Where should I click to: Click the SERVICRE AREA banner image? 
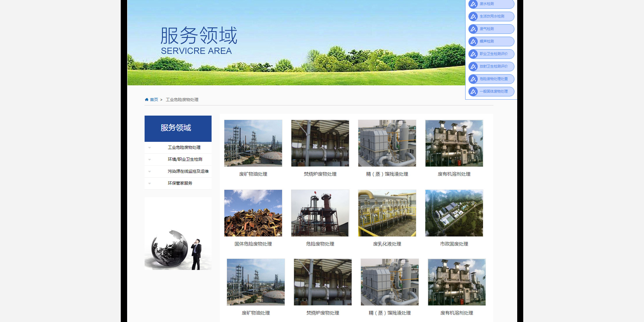[296, 43]
